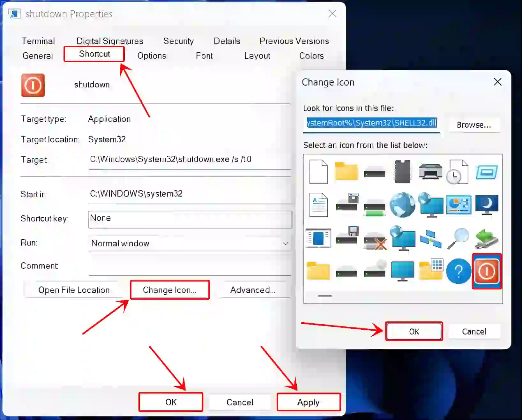Click the Target path field
This screenshot has width=522, height=420.
pyautogui.click(x=190, y=160)
